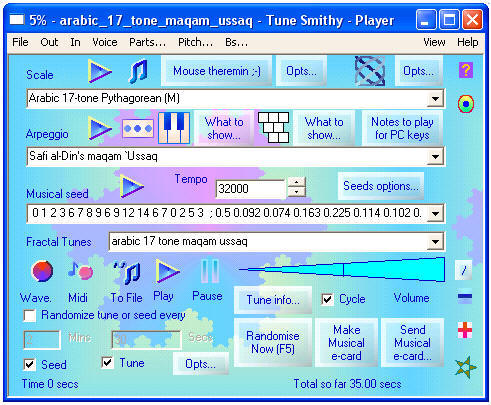Open the View menu

pos(434,42)
